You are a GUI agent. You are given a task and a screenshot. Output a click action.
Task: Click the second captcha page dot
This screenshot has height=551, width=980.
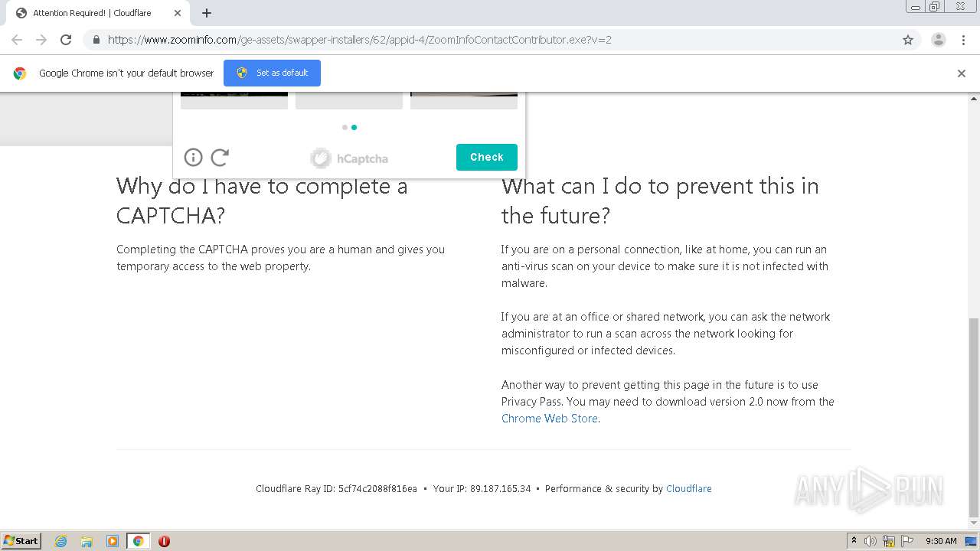click(x=354, y=127)
